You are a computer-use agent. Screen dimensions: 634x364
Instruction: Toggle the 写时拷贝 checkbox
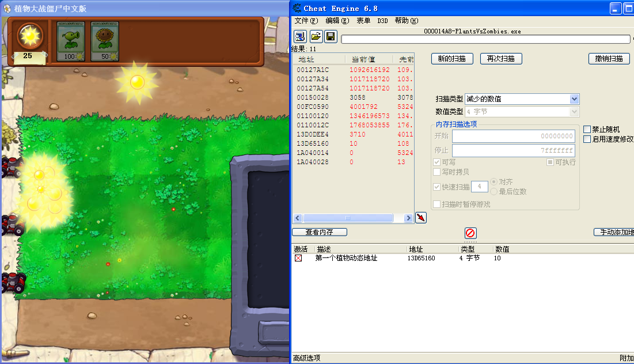point(436,172)
